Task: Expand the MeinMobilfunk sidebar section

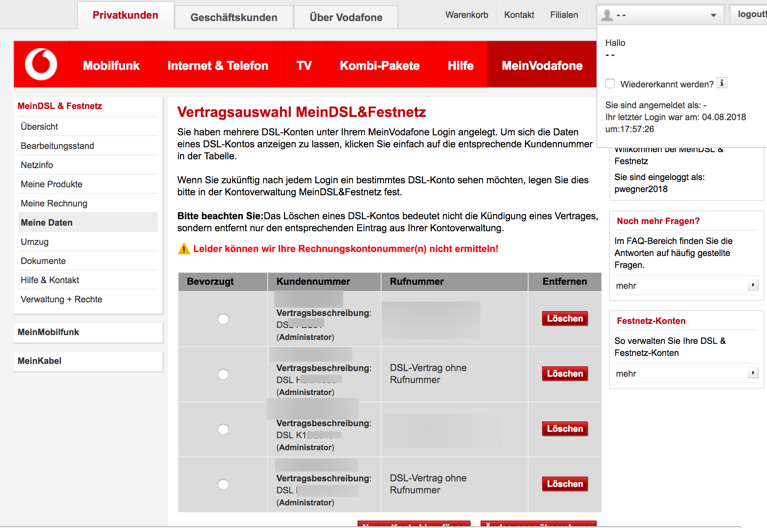Action: pos(88,332)
